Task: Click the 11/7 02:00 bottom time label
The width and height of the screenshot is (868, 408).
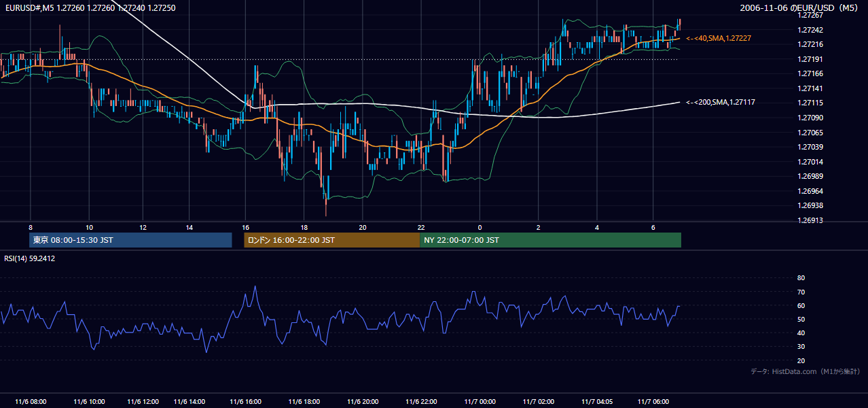Action: tap(539, 402)
